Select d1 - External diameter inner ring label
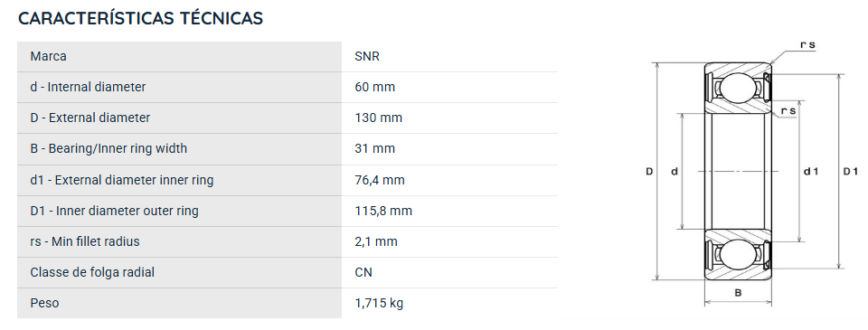 point(122,180)
